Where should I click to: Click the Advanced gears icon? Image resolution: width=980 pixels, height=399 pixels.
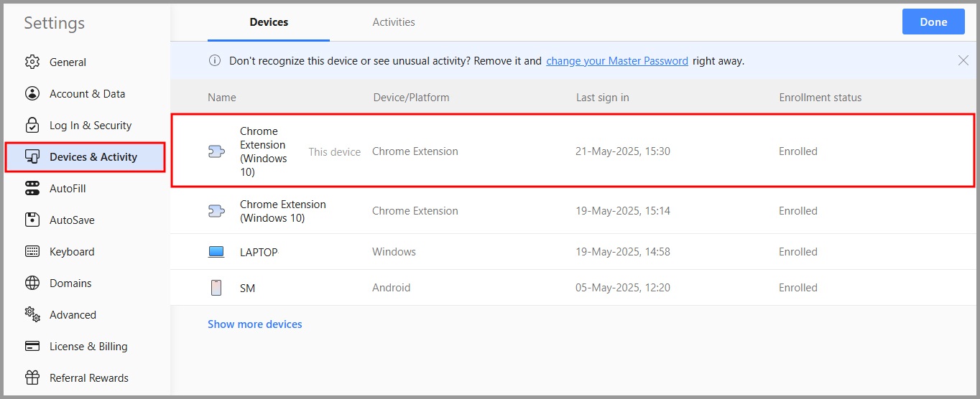(32, 314)
